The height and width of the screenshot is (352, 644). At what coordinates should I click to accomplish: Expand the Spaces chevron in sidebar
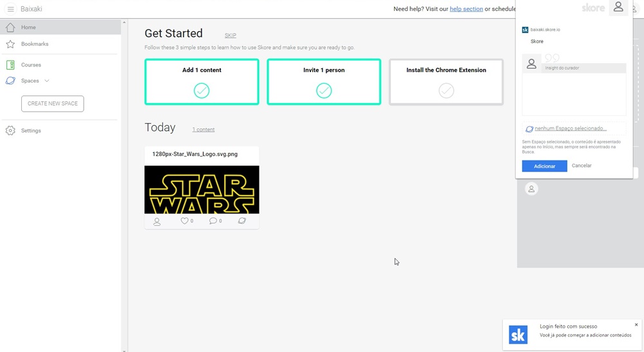(x=47, y=81)
